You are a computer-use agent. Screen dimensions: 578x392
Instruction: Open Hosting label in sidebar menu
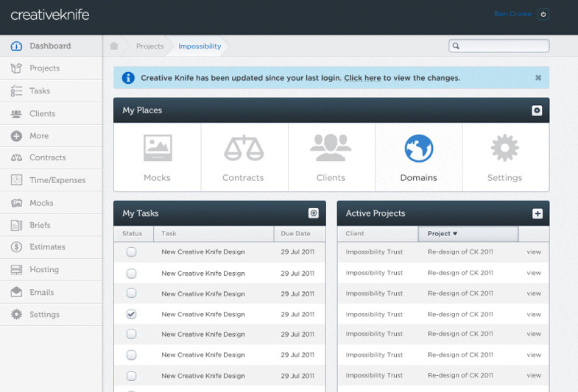(x=44, y=269)
